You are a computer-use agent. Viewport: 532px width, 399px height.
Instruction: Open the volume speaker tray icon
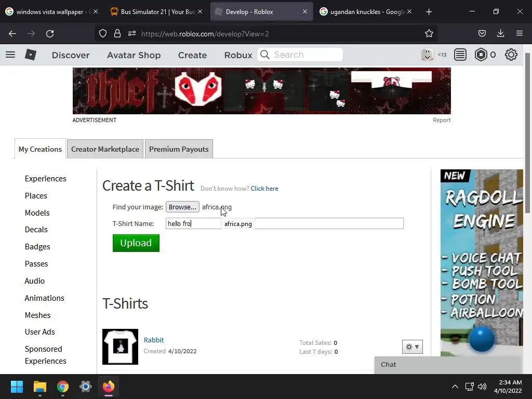[482, 387]
